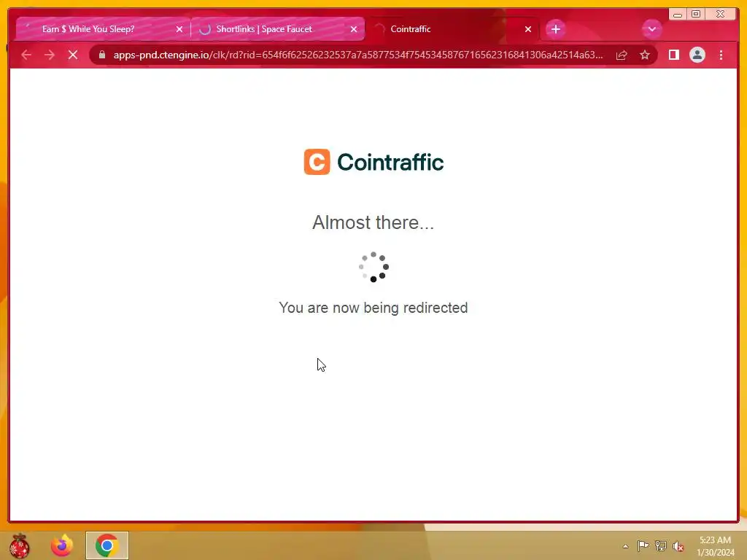Launch Firefox from taskbar

tap(63, 545)
